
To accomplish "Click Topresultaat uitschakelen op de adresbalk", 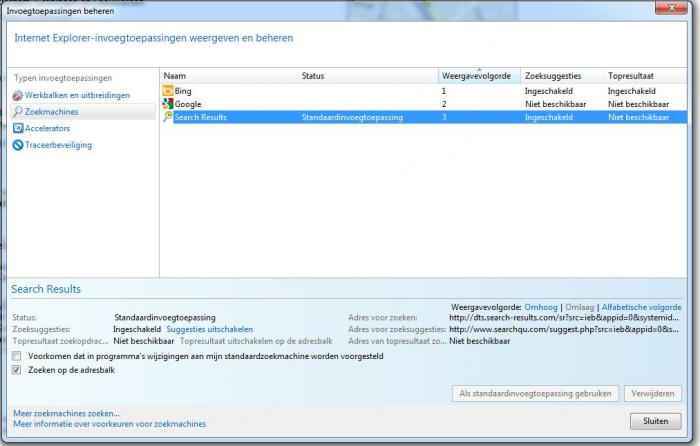I will 256,341.
